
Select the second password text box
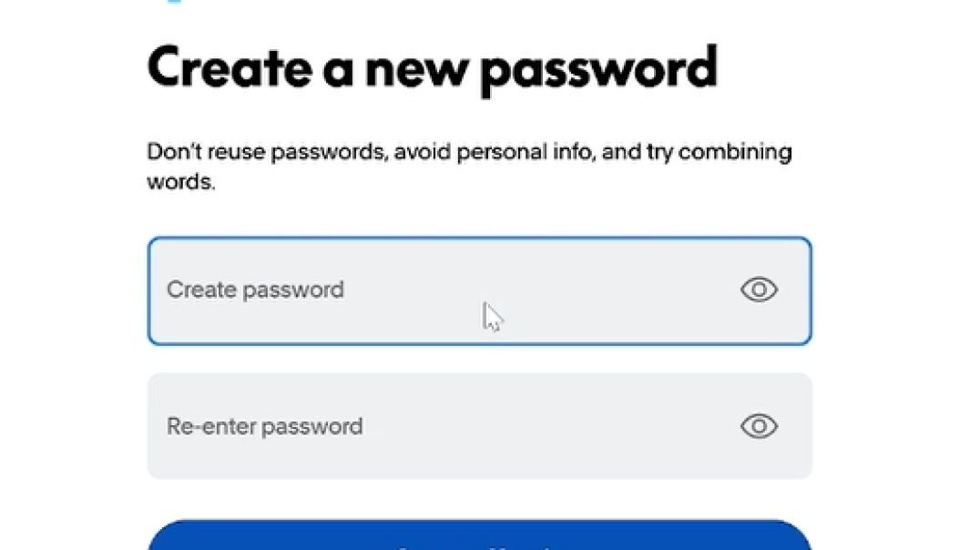(x=437, y=426)
